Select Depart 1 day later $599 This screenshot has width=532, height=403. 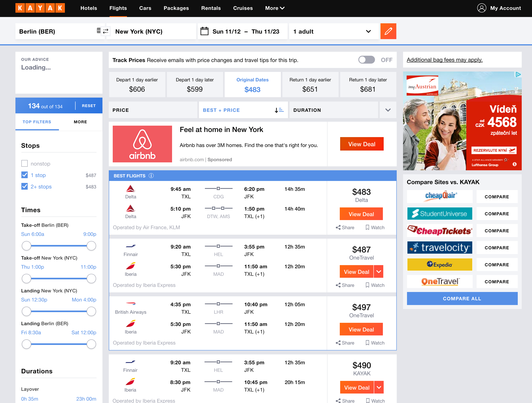coord(195,85)
